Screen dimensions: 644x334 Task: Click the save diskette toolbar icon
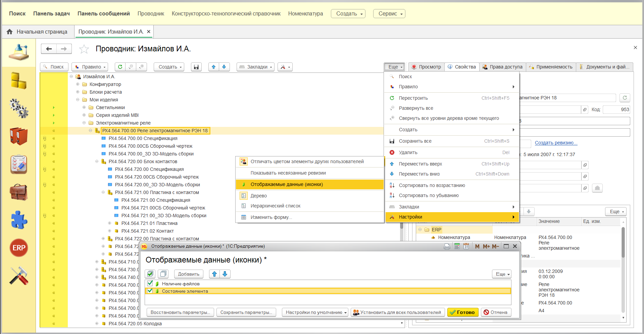click(x=196, y=67)
